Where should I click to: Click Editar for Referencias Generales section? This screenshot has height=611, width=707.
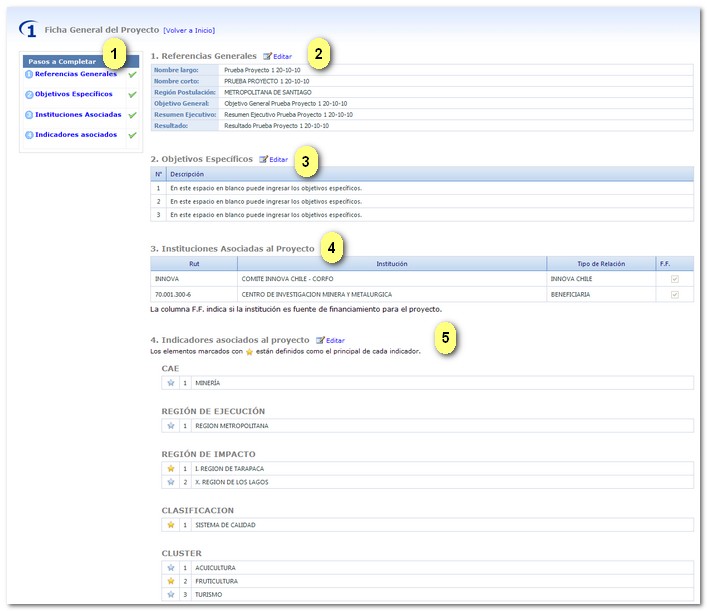point(282,56)
